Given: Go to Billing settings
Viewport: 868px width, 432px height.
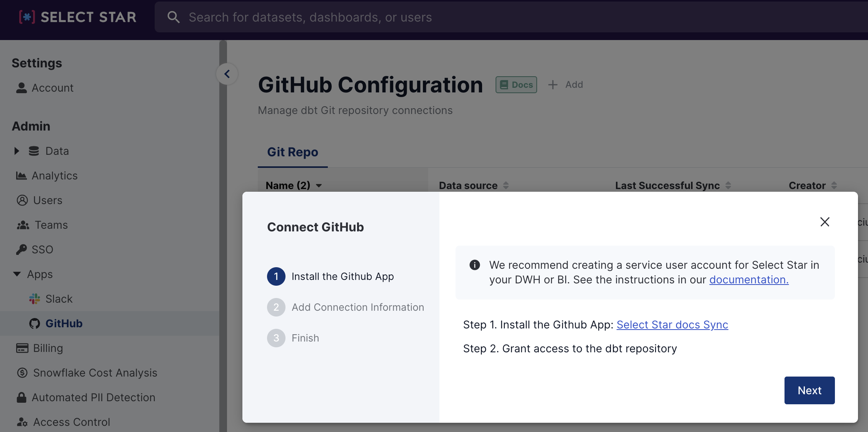Looking at the screenshot, I should click(x=48, y=348).
